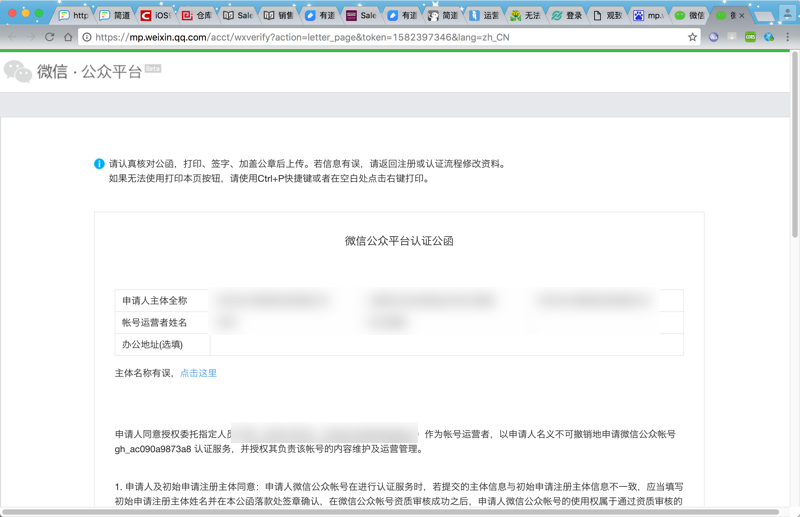The image size is (800, 517).
Task: Toggle the green CORS extension
Action: click(750, 37)
